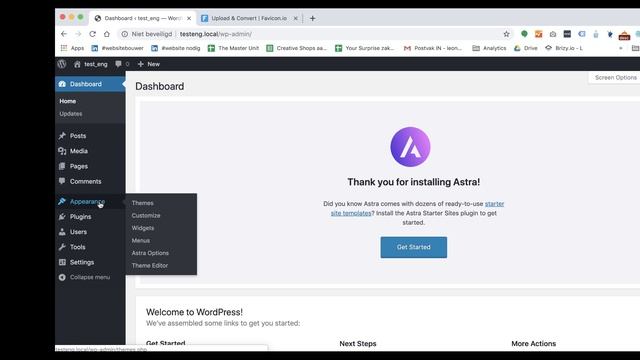
Task: Select the Dashboard test_eng browser tab
Action: tap(143, 18)
